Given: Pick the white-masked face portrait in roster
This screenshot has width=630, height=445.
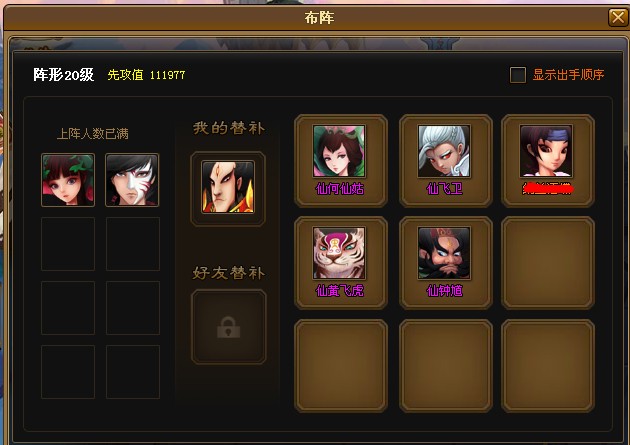Looking at the screenshot, I should [132, 180].
